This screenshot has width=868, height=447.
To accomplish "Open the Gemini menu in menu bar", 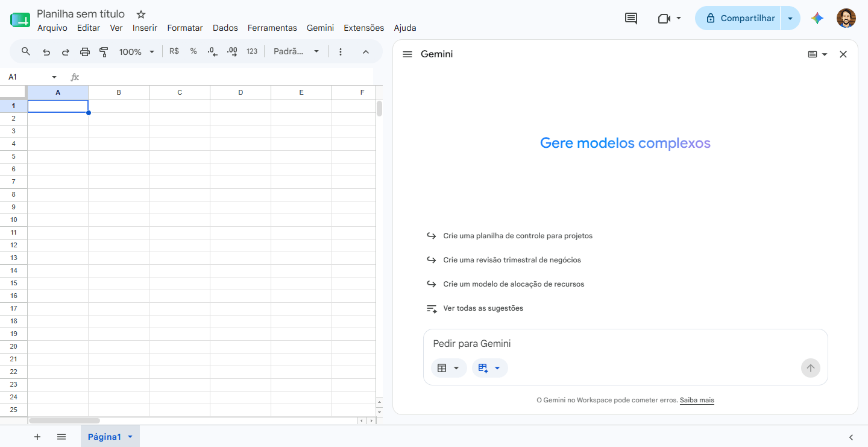I will pos(320,28).
